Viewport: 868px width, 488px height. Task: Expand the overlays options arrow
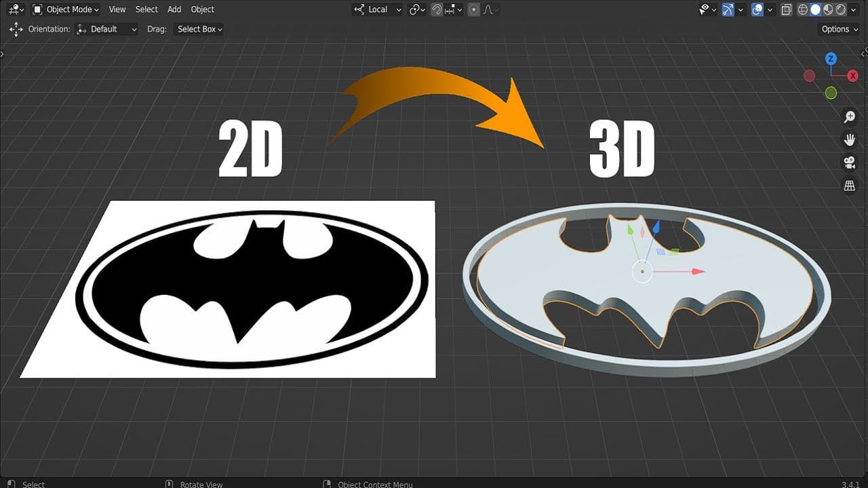pyautogui.click(x=770, y=9)
